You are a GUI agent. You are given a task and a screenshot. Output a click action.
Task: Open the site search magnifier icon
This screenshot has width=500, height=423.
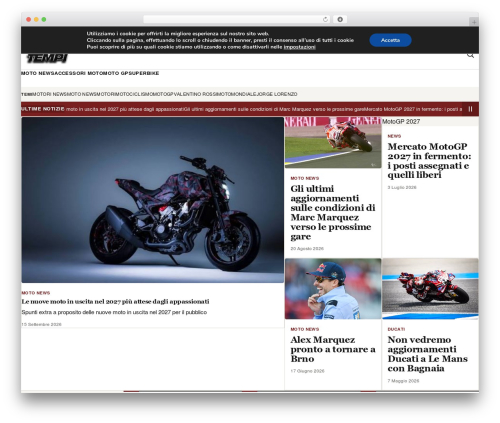click(470, 55)
